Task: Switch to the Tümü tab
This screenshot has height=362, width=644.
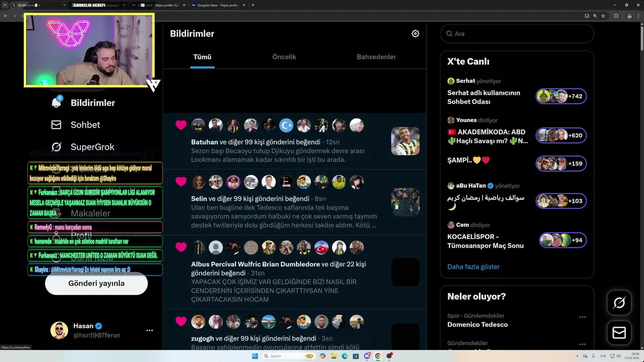Action: pos(202,57)
